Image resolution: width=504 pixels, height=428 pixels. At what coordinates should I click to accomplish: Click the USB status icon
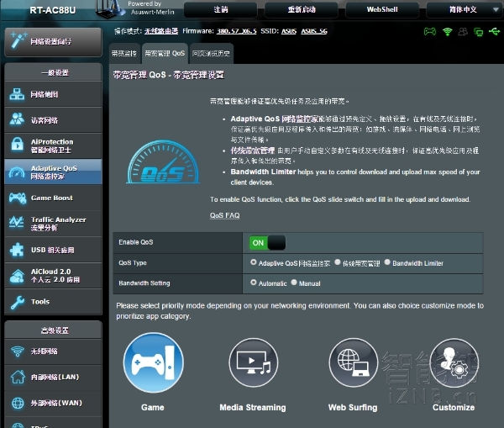(x=494, y=32)
